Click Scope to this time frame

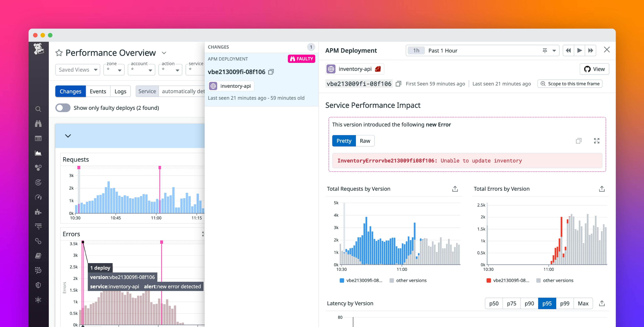coord(570,84)
